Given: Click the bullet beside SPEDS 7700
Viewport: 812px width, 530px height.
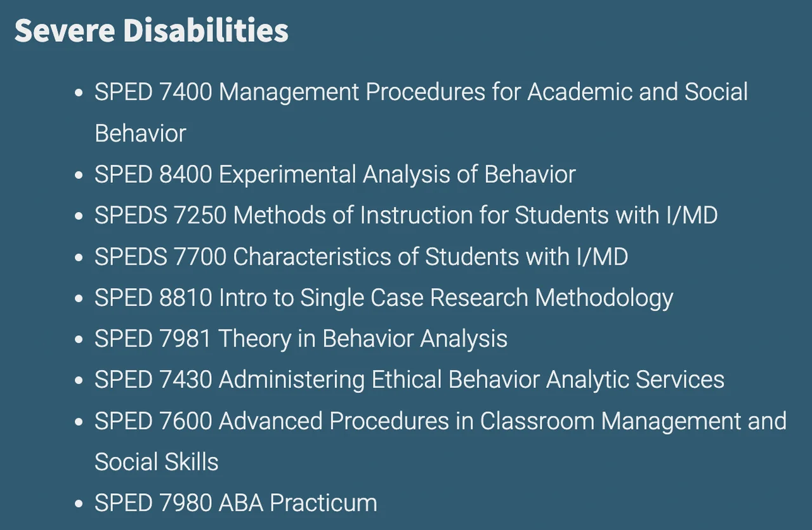Looking at the screenshot, I should 79,258.
